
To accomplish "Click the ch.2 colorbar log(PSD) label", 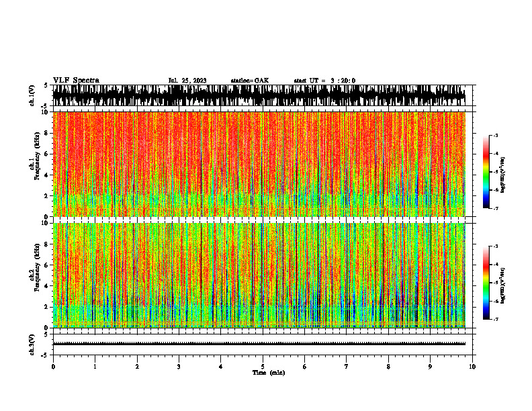I will 503,285.
